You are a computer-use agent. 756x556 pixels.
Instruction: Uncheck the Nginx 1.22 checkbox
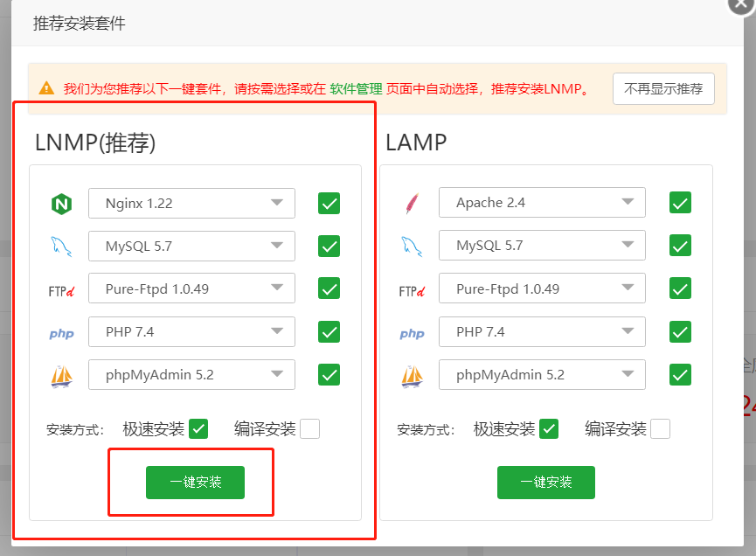pos(329,203)
